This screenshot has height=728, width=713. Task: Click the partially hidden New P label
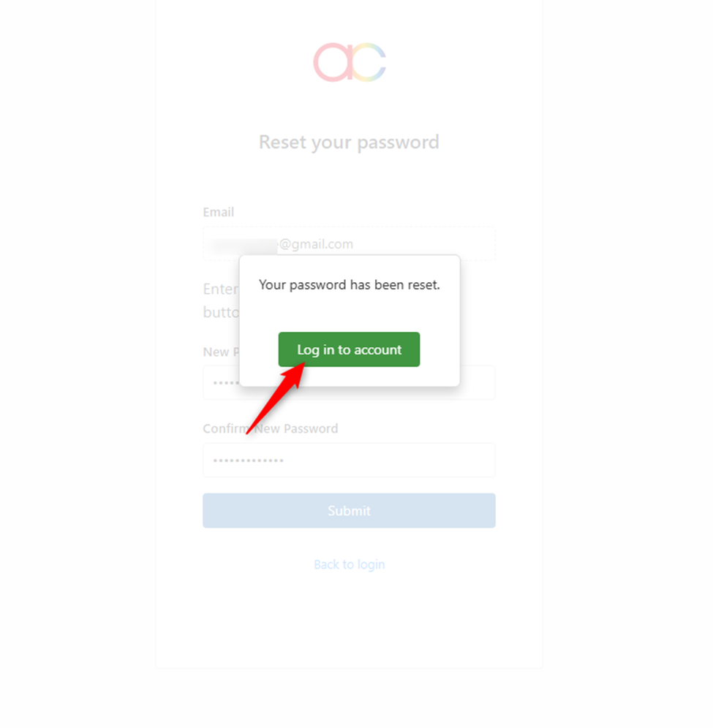[x=221, y=352]
